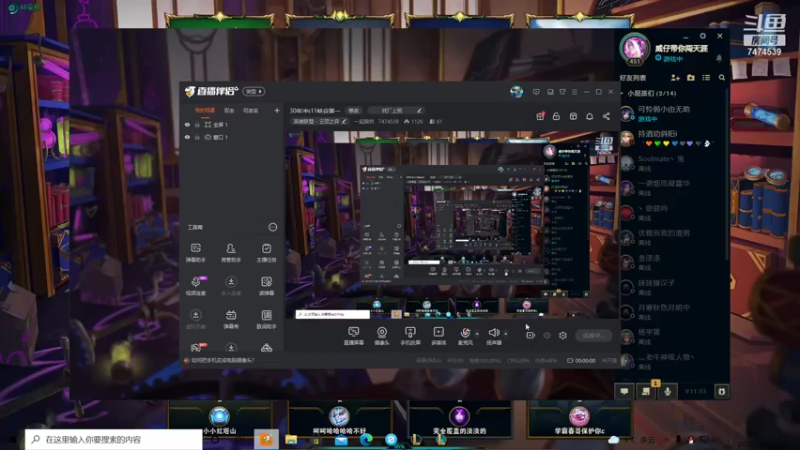This screenshot has width=800, height=450.
Task: Add a new scene with plus button
Action: [x=277, y=110]
